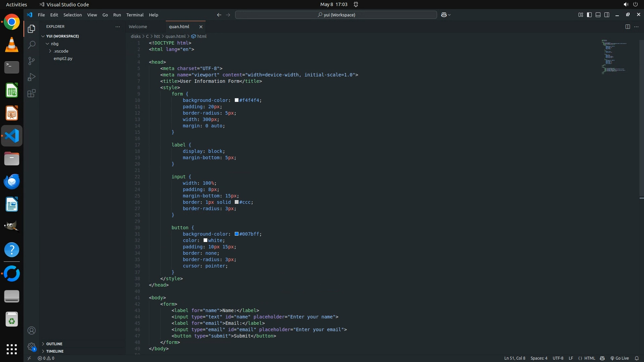The height and width of the screenshot is (362, 644).
Task: Click Spaces: 4 indentation setting
Action: [539, 358]
